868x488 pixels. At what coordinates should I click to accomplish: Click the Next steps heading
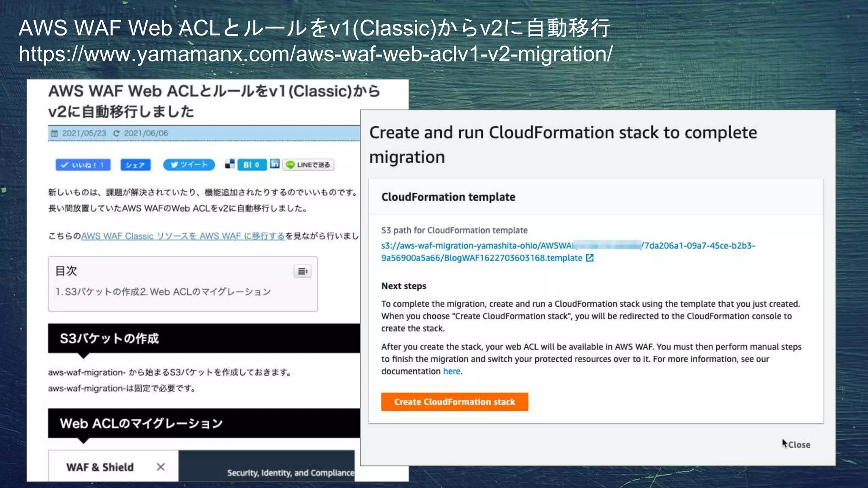403,286
